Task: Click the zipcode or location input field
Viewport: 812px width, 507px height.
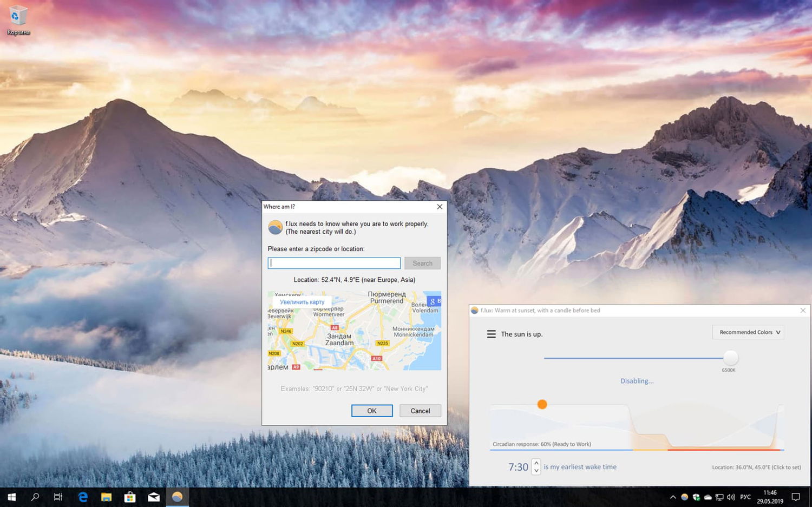Action: click(x=333, y=263)
